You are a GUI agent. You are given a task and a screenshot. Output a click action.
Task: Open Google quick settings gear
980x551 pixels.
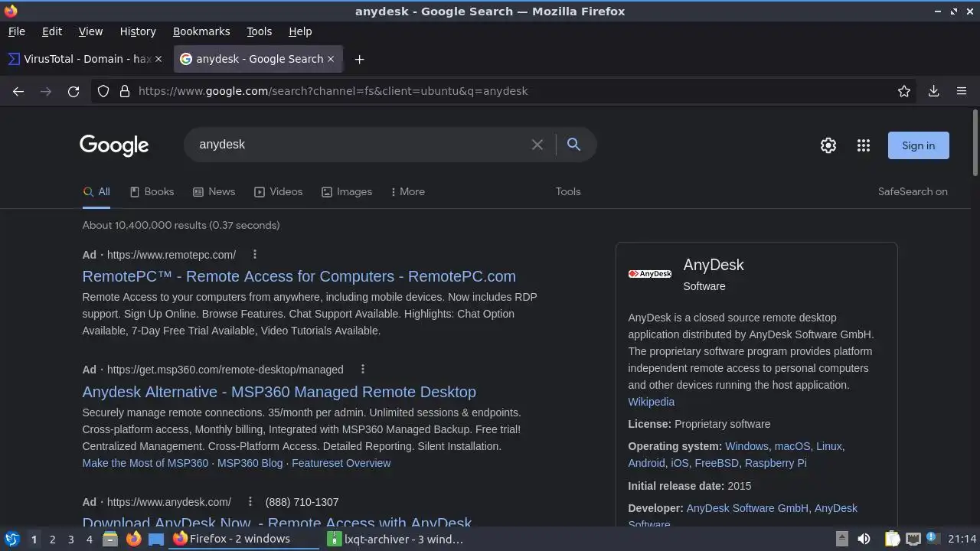click(828, 145)
